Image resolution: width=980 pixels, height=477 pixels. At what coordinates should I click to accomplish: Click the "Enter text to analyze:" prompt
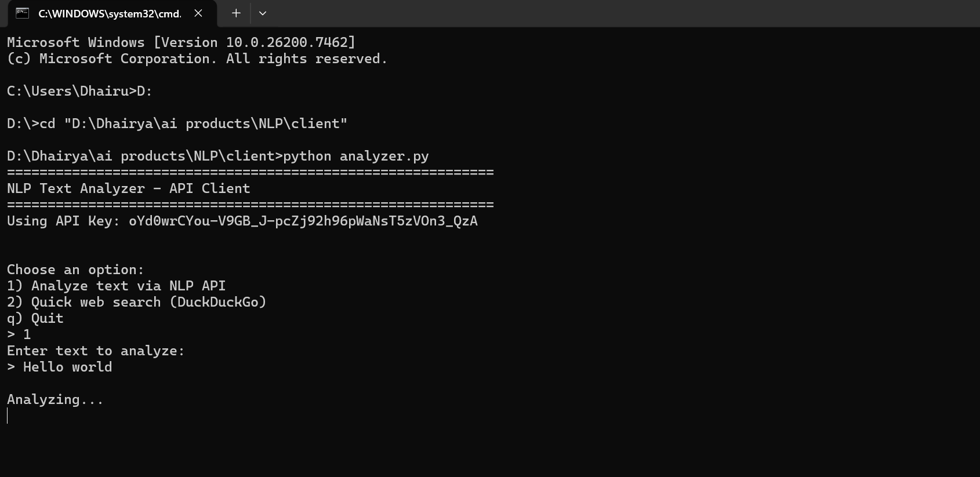[95, 351]
